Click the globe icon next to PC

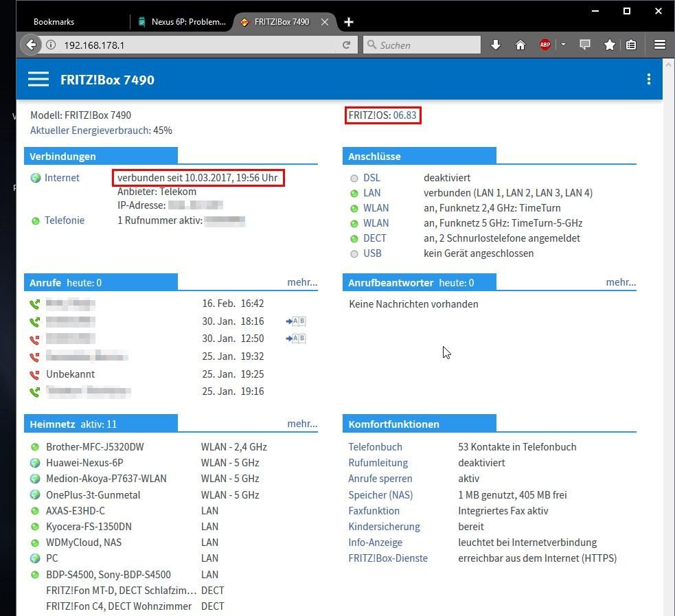coord(35,559)
